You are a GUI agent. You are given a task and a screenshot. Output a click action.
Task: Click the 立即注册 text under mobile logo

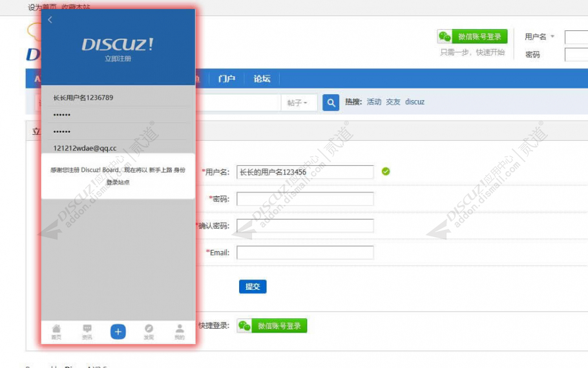coord(118,59)
